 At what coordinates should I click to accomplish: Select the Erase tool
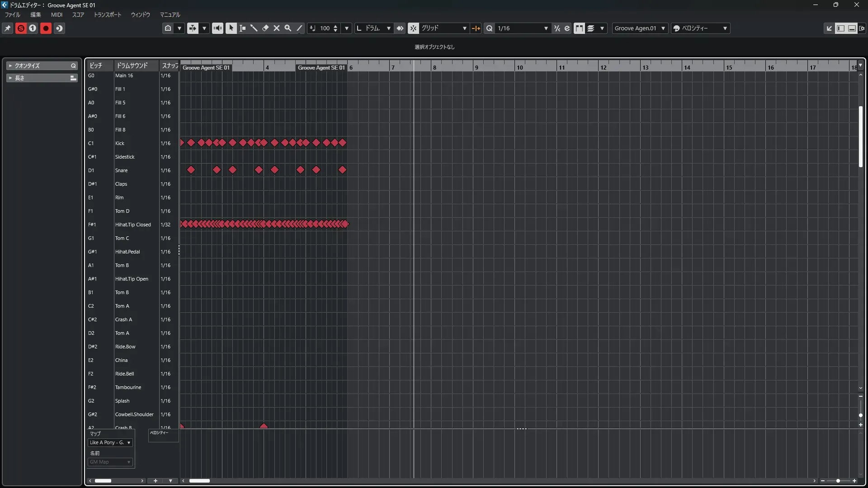pos(265,28)
